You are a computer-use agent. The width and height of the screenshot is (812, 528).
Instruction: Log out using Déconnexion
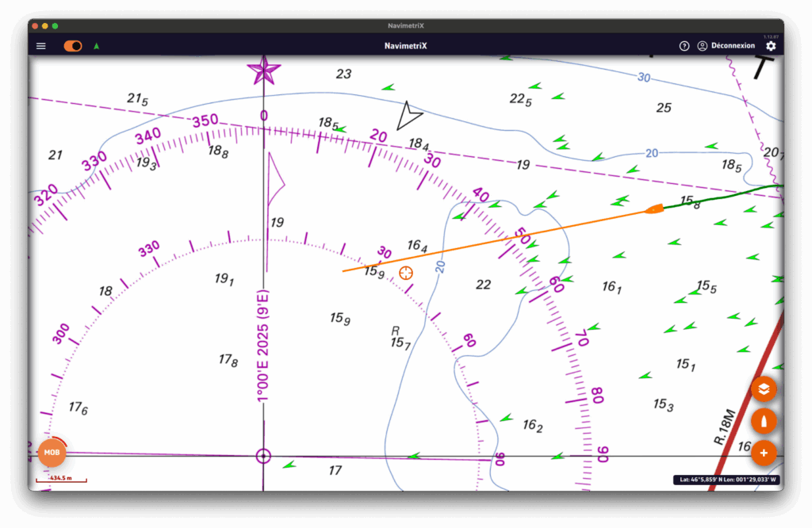[733, 46]
